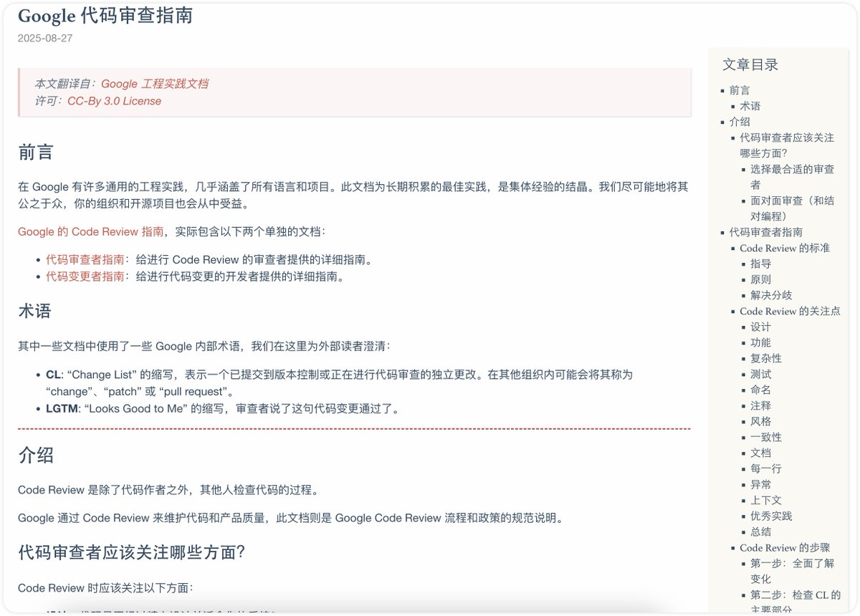Open the CC-By 3.0 License link
The height and width of the screenshot is (616, 860).
[x=114, y=101]
